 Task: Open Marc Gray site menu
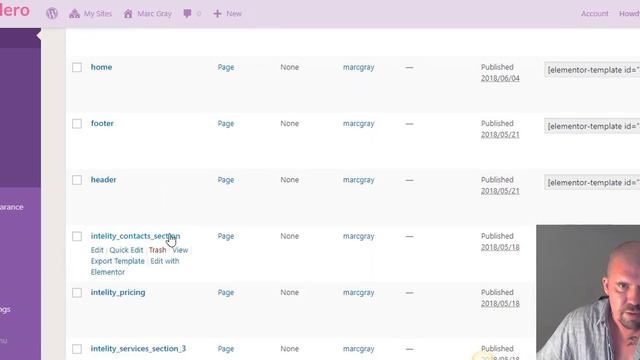148,13
